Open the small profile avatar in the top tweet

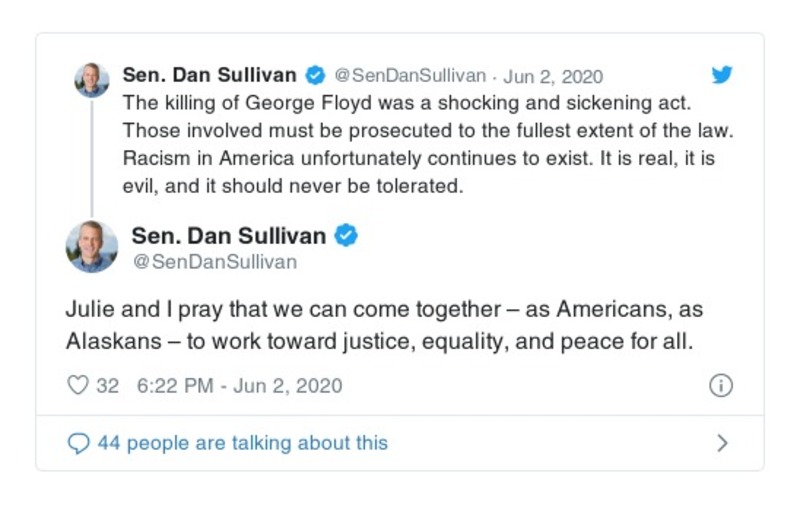point(92,80)
